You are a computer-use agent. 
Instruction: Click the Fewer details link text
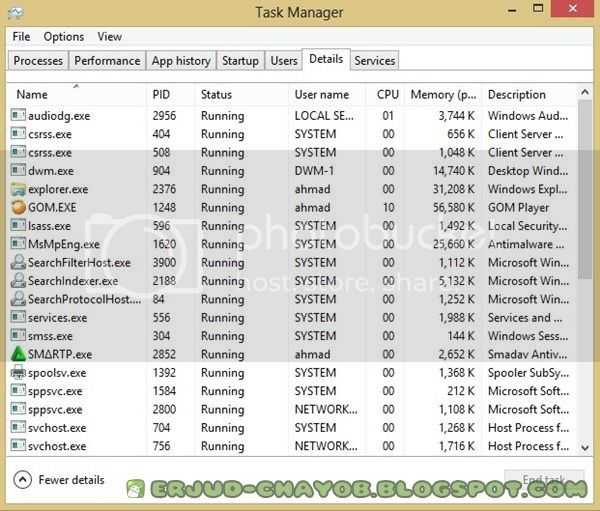click(71, 480)
